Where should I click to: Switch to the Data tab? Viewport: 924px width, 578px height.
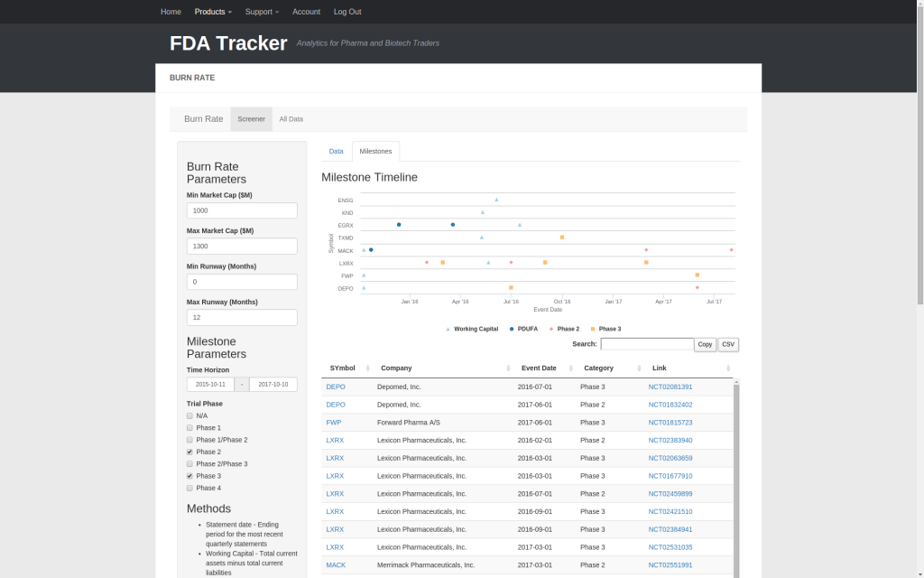(336, 152)
